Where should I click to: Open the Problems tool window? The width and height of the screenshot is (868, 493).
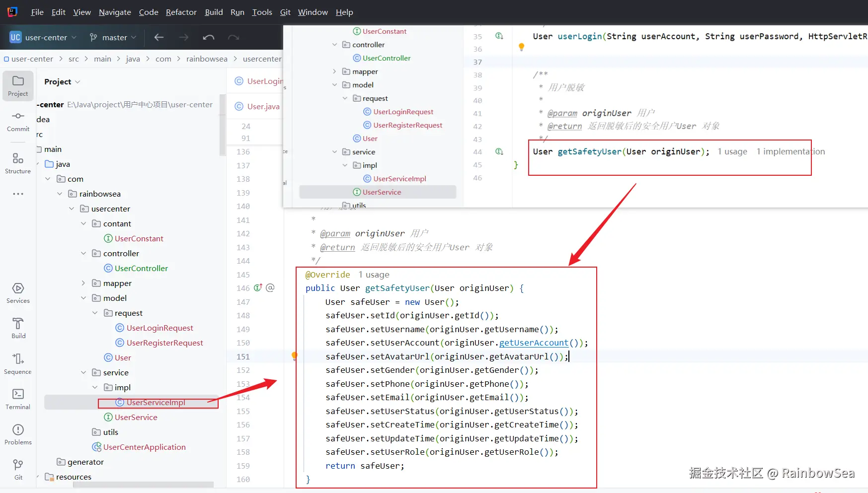18,434
